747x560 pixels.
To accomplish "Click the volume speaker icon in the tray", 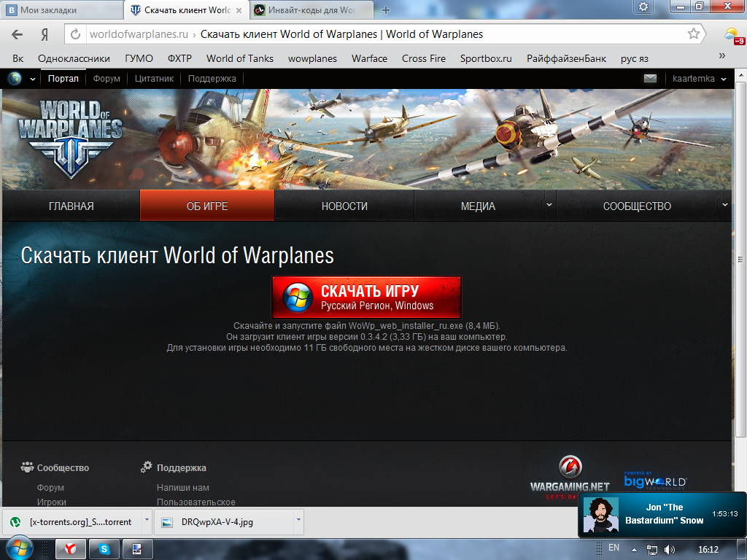I will (670, 550).
